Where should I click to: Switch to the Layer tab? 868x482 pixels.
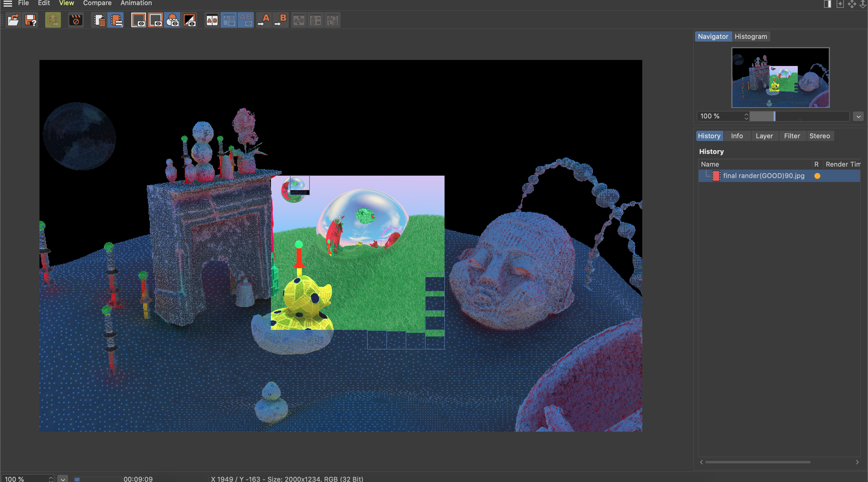click(764, 136)
